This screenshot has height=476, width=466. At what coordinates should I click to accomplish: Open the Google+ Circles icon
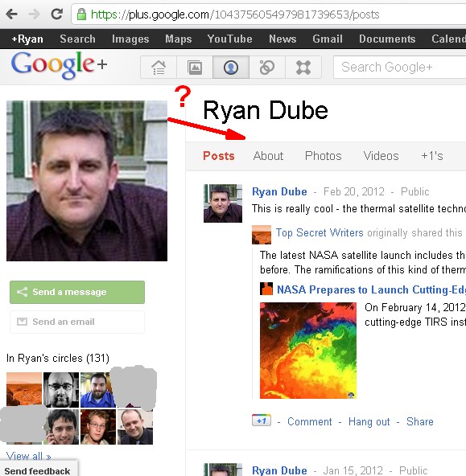point(267,67)
